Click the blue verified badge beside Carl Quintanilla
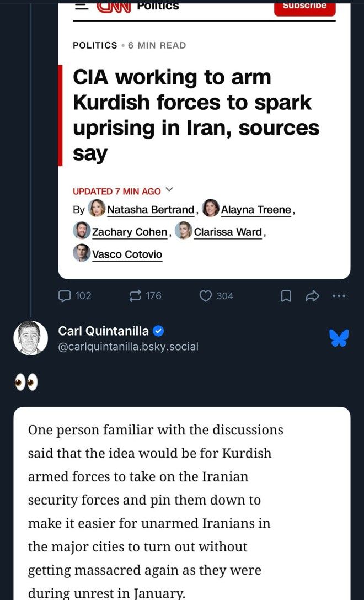 pos(158,331)
